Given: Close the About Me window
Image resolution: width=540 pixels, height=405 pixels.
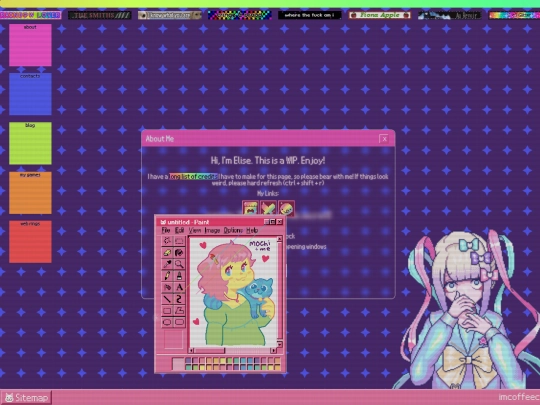Looking at the screenshot, I should pos(384,139).
